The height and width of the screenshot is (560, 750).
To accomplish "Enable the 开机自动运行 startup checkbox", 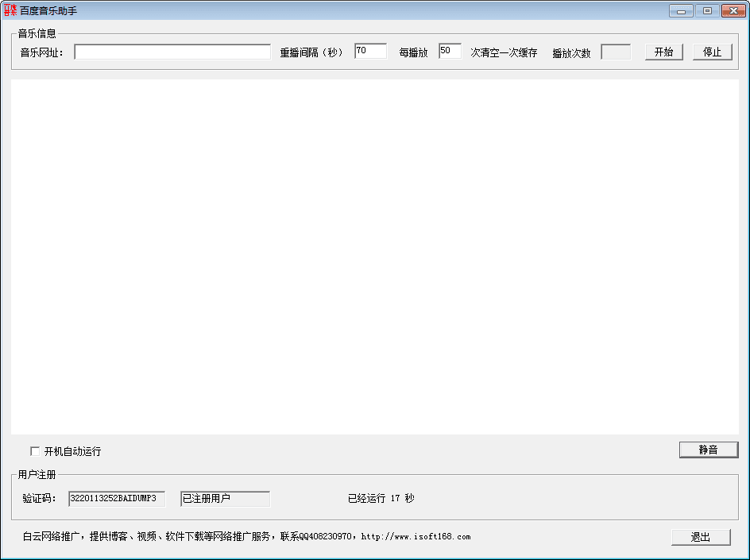I will [x=35, y=450].
